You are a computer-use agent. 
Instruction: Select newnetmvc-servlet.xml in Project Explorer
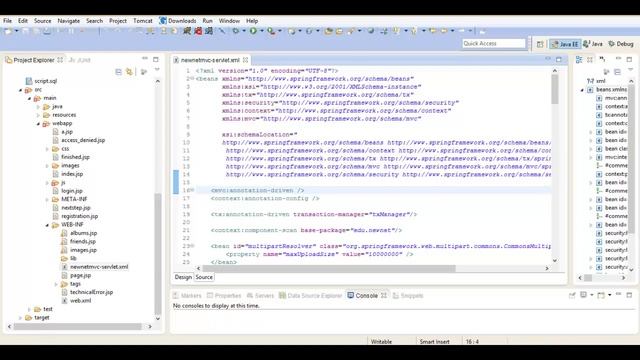coord(99,267)
